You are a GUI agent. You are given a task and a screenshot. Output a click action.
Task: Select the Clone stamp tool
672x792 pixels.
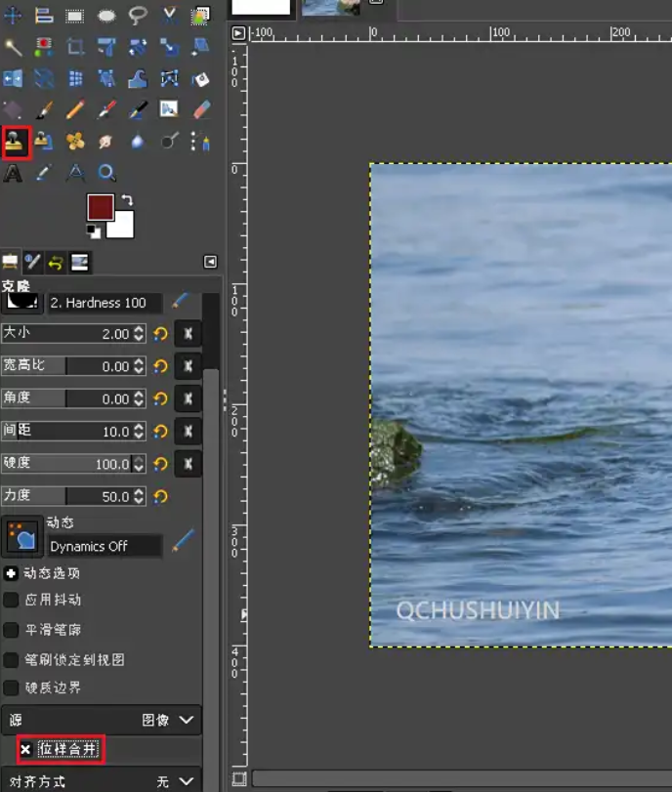[15, 142]
